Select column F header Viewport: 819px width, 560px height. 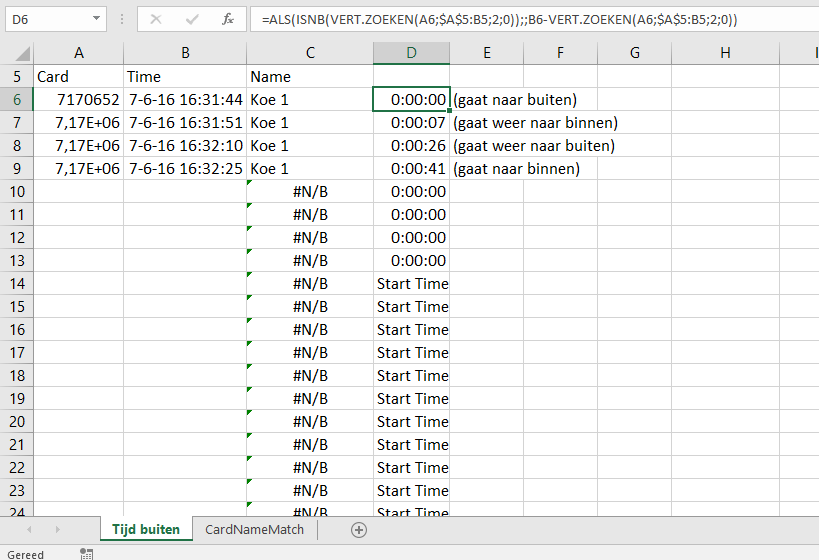(560, 53)
